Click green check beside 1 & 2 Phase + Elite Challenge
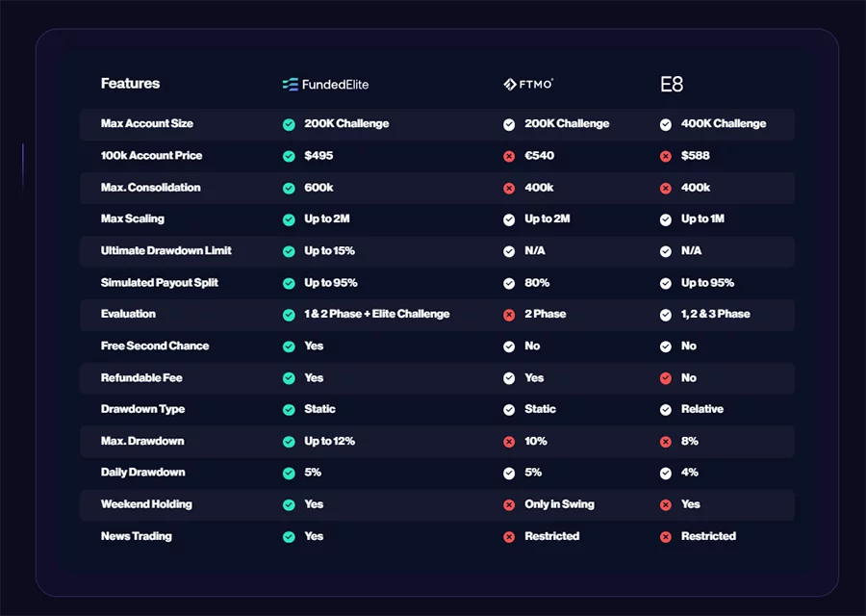 pyautogui.click(x=289, y=315)
